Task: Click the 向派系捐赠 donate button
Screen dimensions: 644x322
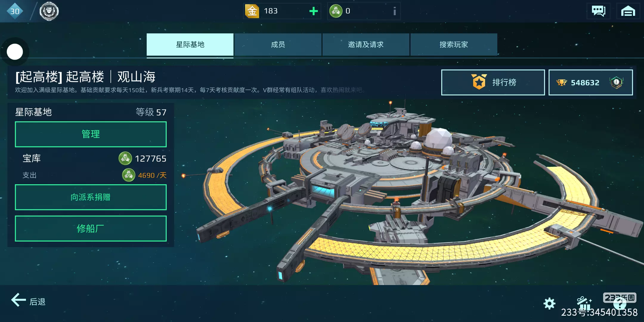Action: pyautogui.click(x=91, y=197)
